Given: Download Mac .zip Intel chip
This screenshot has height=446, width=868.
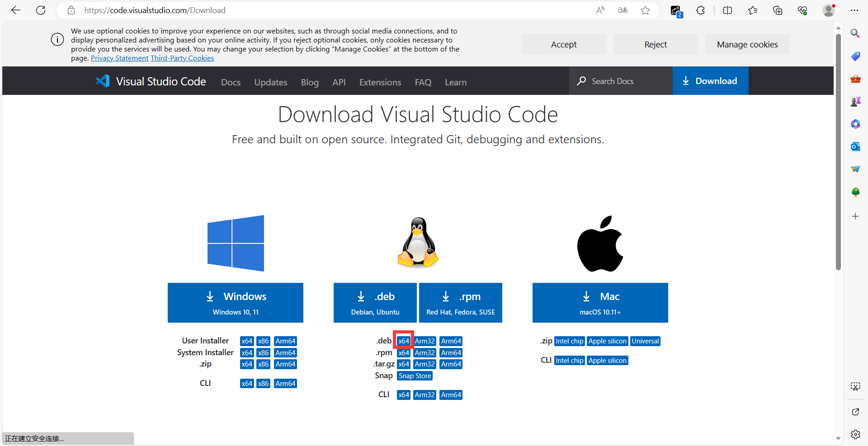Looking at the screenshot, I should (570, 341).
